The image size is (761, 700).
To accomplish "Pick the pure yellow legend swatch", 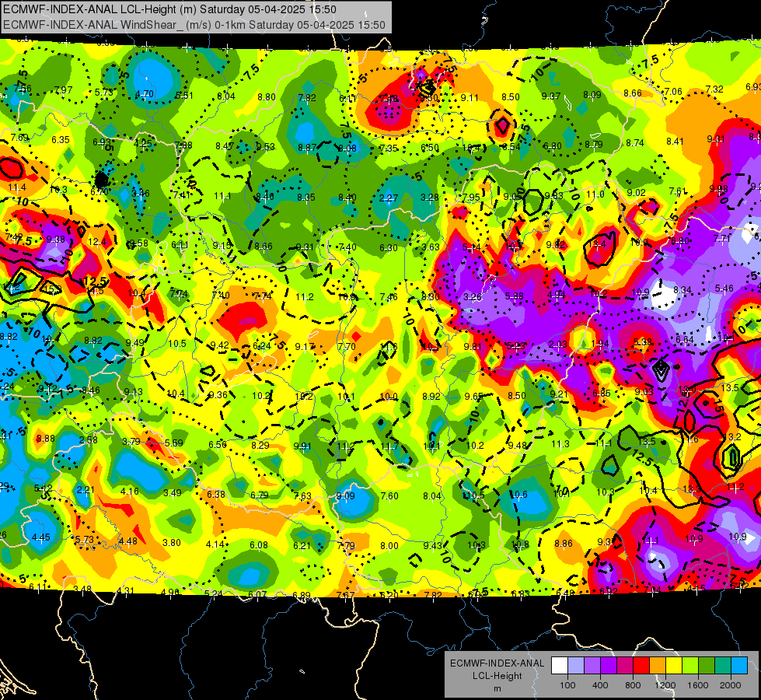I will (x=674, y=666).
